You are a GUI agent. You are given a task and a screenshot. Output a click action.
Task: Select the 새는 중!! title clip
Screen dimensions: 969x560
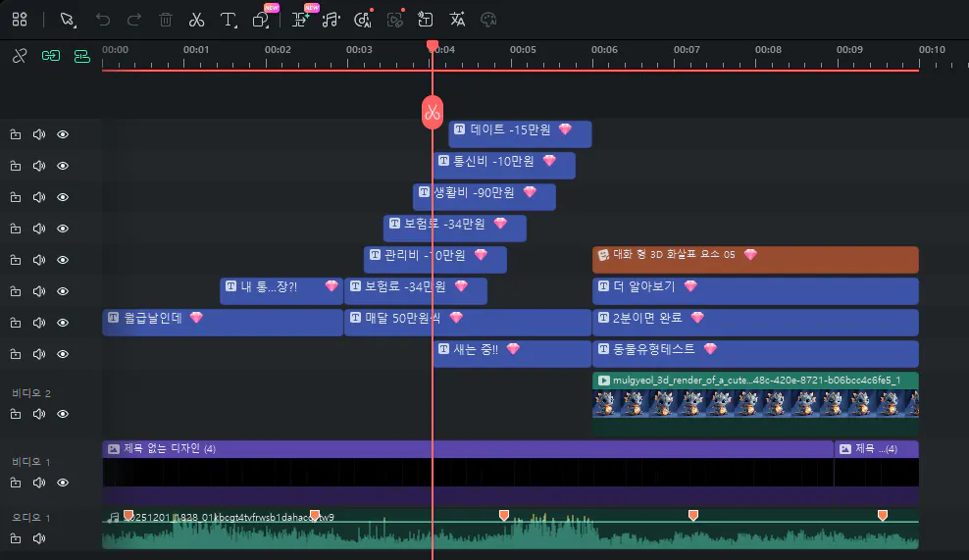coord(512,354)
